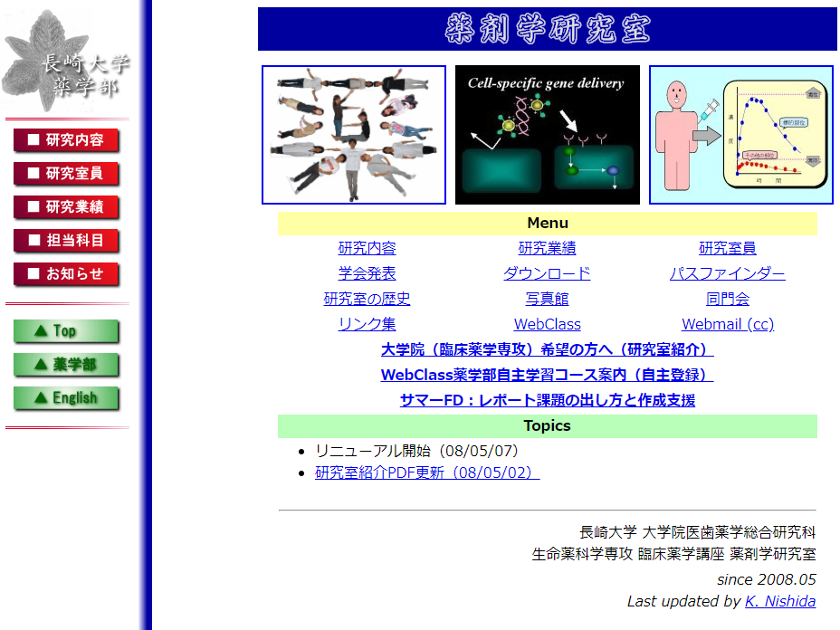Open the 研究内容 red sidebar button

pos(66,140)
